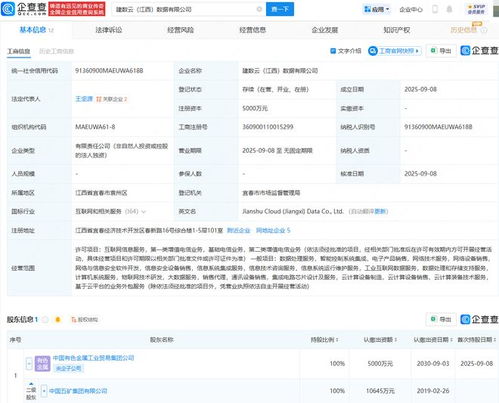Screen dimensions: 499x403
Task: Click 导出 button above business info table
Action: 441,51
